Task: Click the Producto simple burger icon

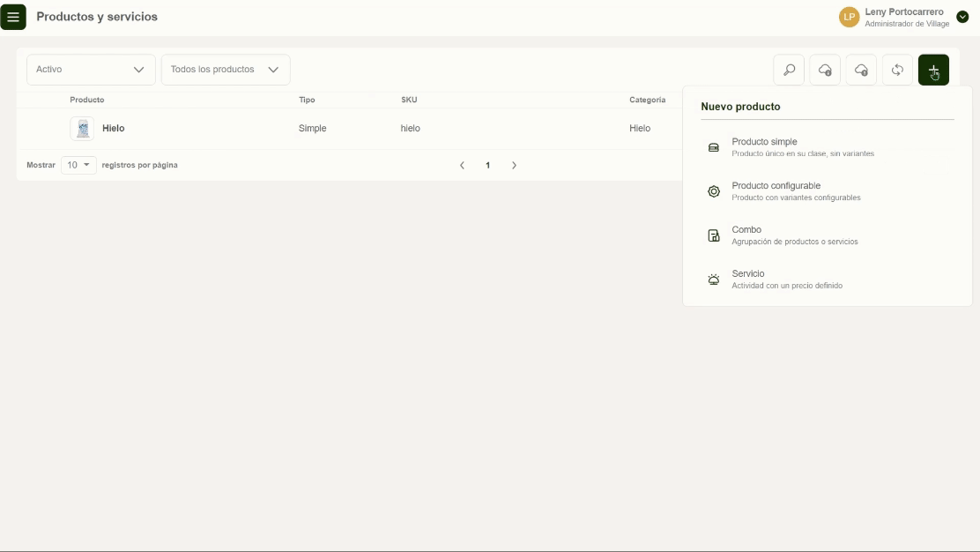Action: point(714,147)
